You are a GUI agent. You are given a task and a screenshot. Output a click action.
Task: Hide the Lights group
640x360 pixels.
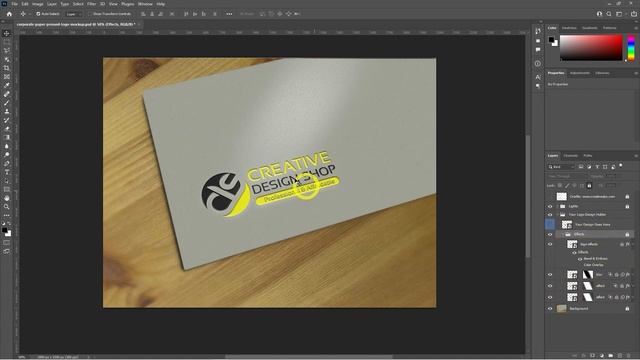point(550,207)
